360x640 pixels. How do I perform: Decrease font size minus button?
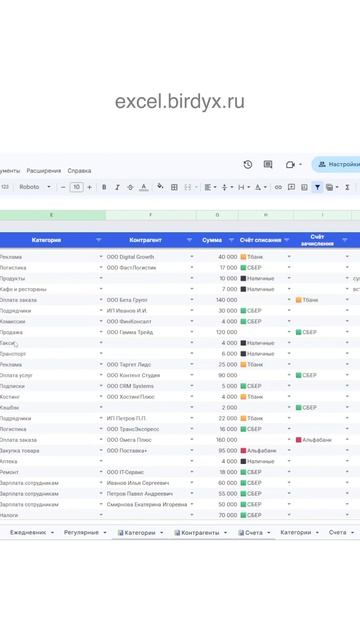coord(63,187)
